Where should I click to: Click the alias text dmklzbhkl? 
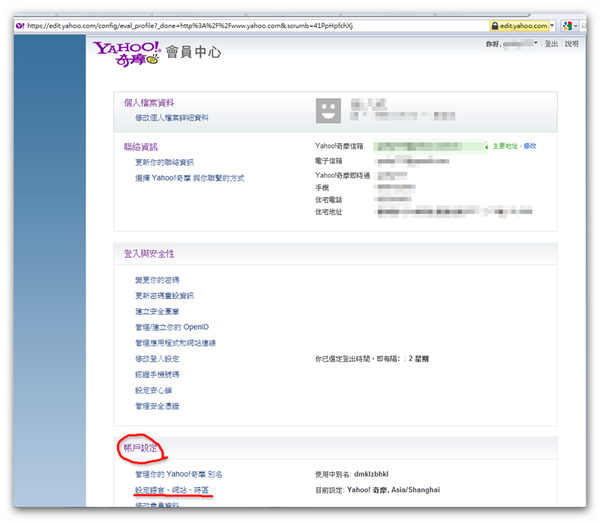tap(371, 474)
